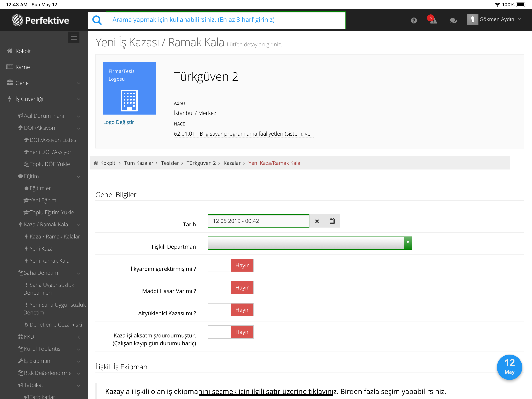This screenshot has height=399, width=532.
Task: Toggle Maddi Hasar Var mı switch
Action: tap(231, 288)
